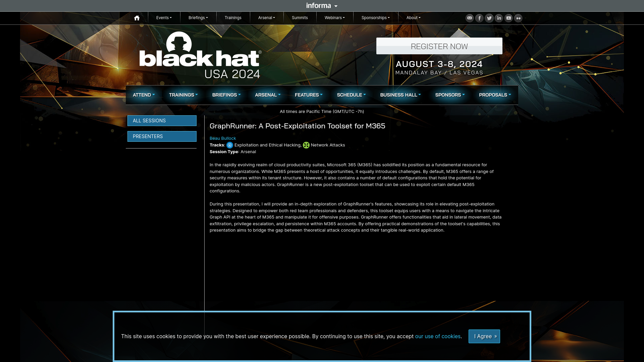Screen dimensions: 644x362
Task: Click the Network Attacks track text
Action: 328,145
